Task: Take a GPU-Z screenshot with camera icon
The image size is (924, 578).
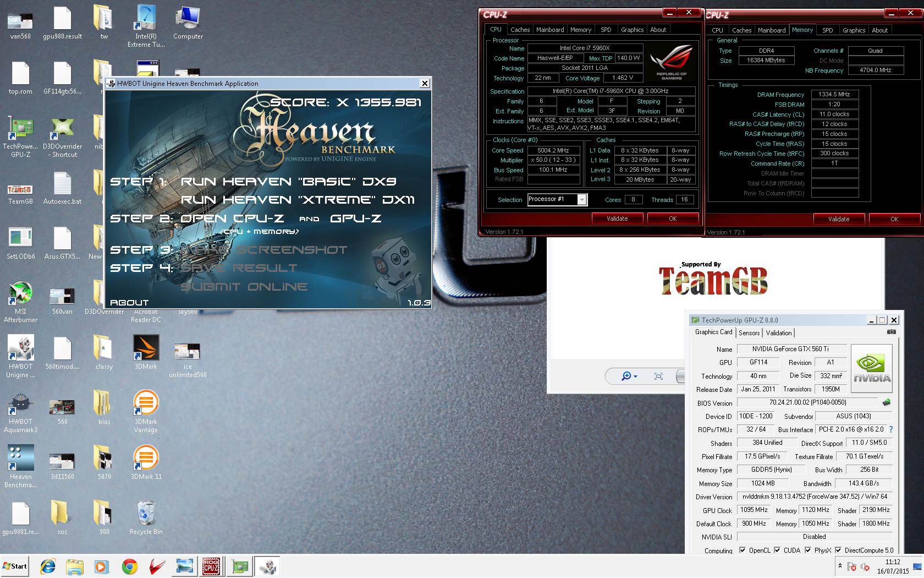Action: [891, 332]
